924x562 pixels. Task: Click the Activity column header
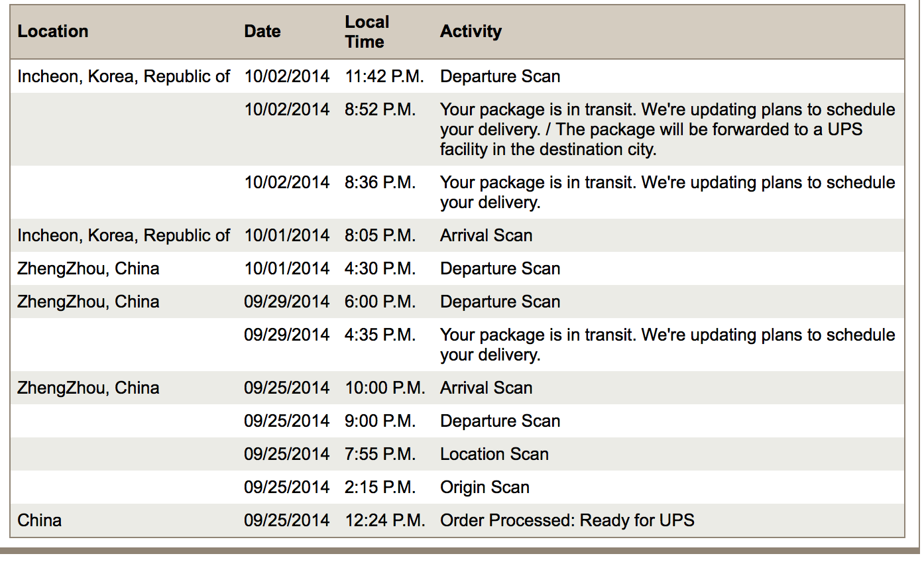(471, 31)
